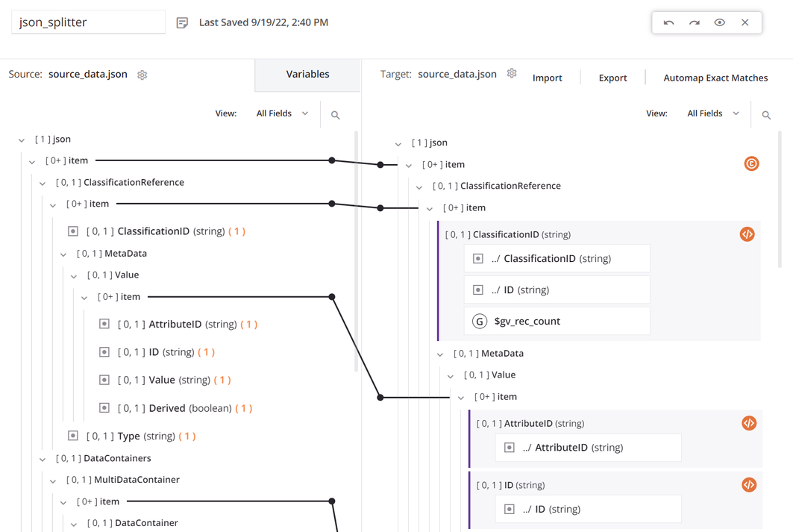The width and height of the screenshot is (793, 532).
Task: Collapse the source DataContainers node
Action: pyautogui.click(x=43, y=459)
